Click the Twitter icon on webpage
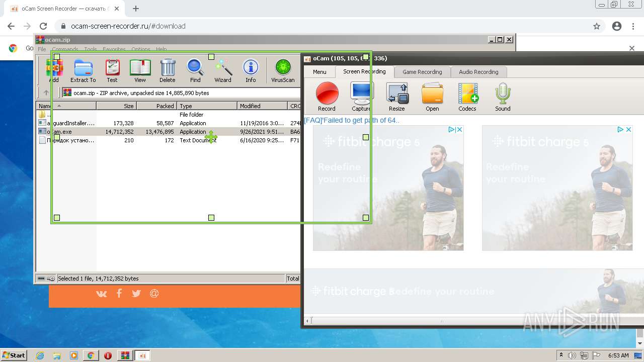This screenshot has height=362, width=644. (136, 293)
